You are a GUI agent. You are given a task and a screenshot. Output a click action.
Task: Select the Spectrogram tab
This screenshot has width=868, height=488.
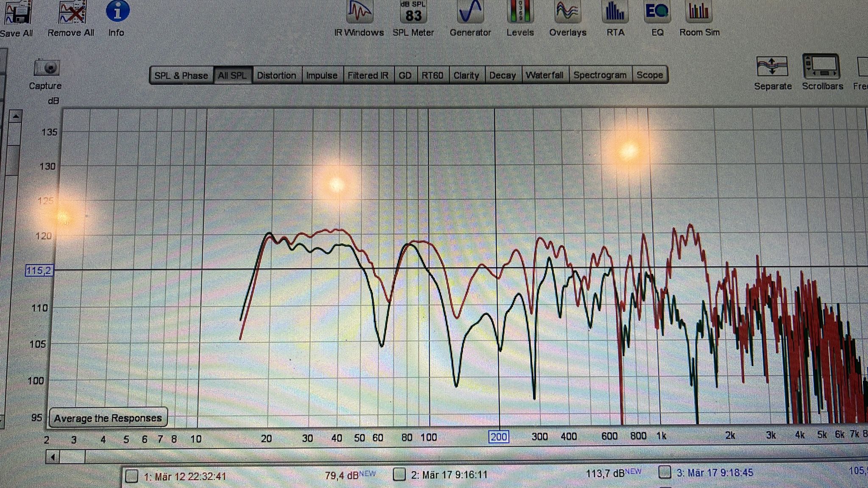600,75
